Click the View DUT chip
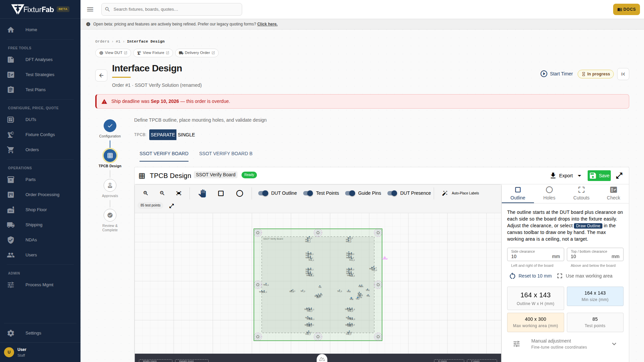 (x=113, y=53)
